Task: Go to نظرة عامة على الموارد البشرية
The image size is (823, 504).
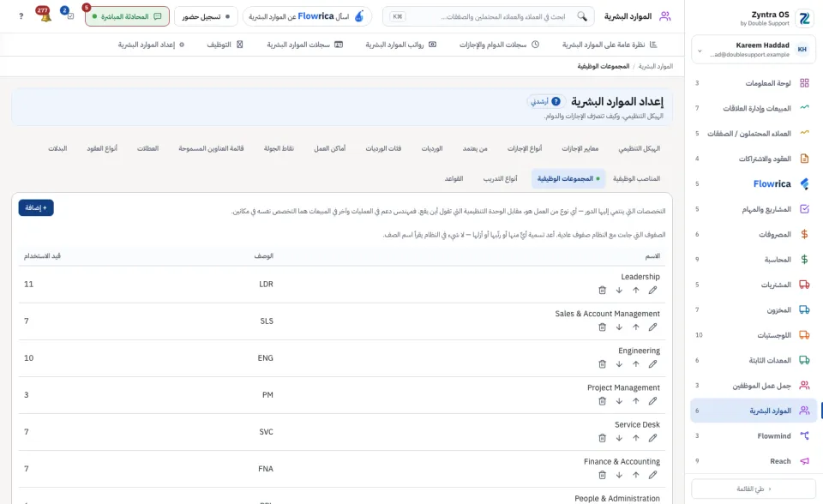Action: (610, 45)
